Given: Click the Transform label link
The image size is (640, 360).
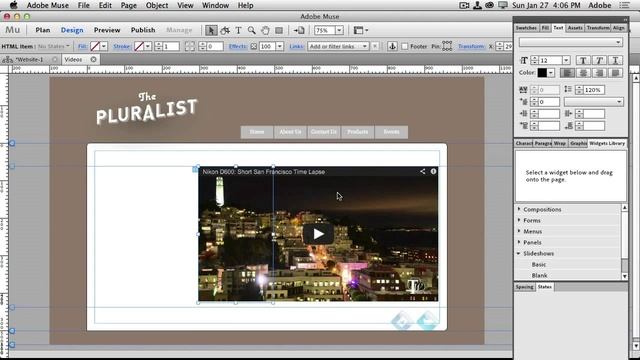Looking at the screenshot, I should coord(471,46).
